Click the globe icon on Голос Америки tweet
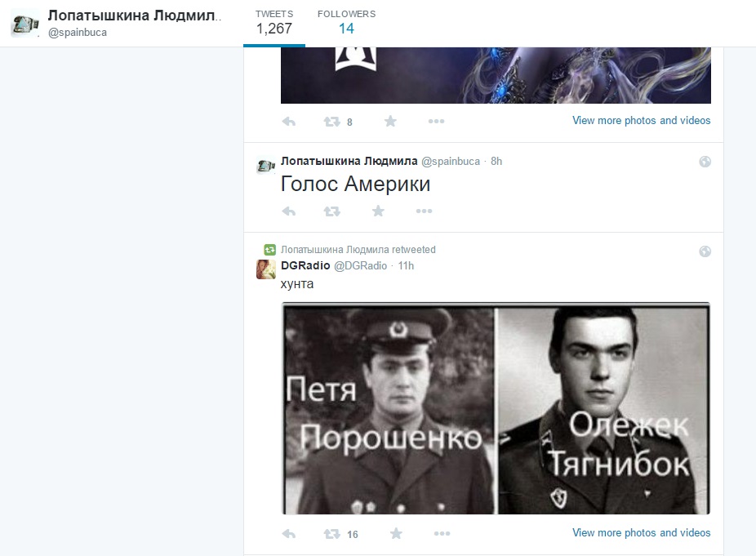The height and width of the screenshot is (556, 756). tap(705, 162)
